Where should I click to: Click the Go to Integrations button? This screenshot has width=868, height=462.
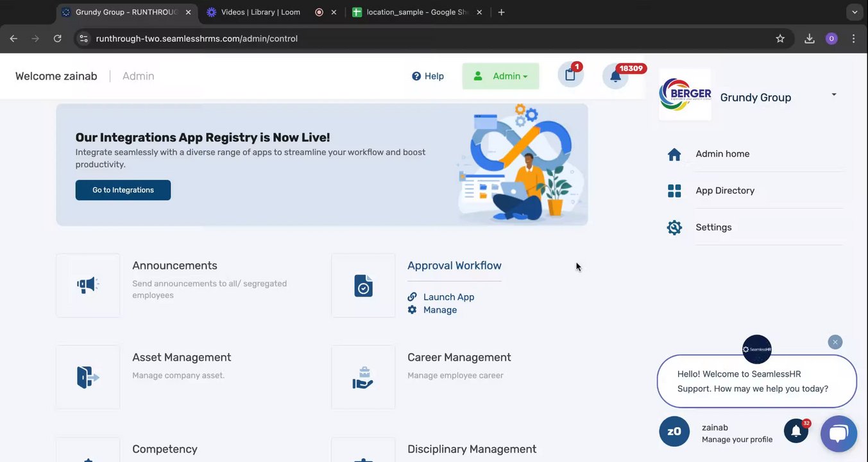(x=123, y=190)
